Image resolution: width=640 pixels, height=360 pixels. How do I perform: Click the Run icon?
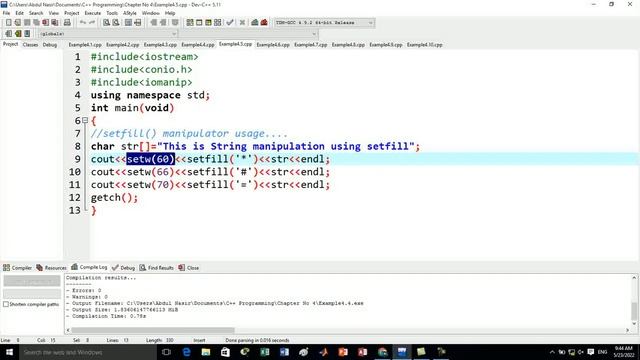[x=199, y=22]
